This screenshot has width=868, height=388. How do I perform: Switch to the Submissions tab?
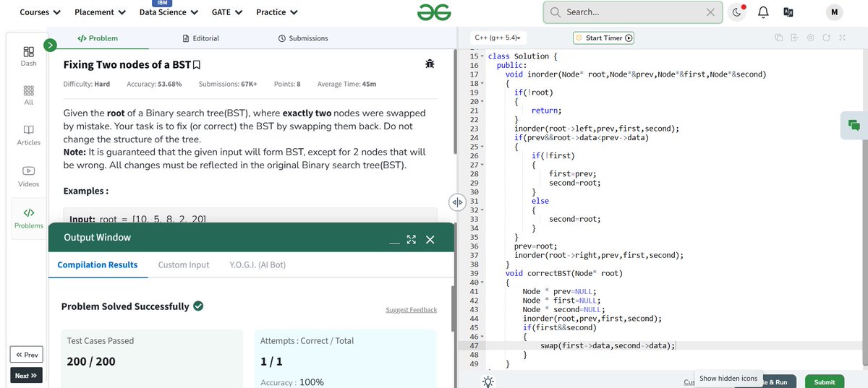303,38
